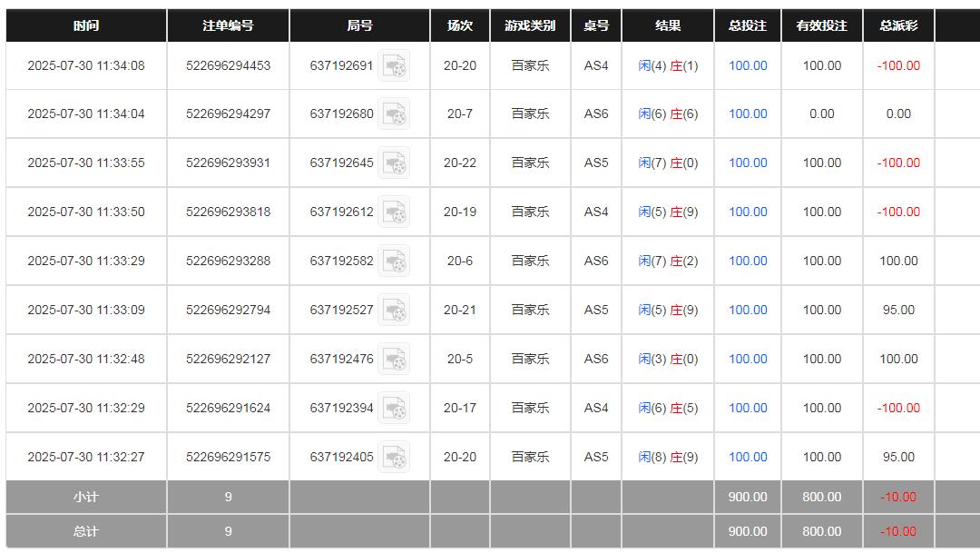The image size is (980, 553).
Task: Select the 有效投注 column header
Action: tap(821, 26)
